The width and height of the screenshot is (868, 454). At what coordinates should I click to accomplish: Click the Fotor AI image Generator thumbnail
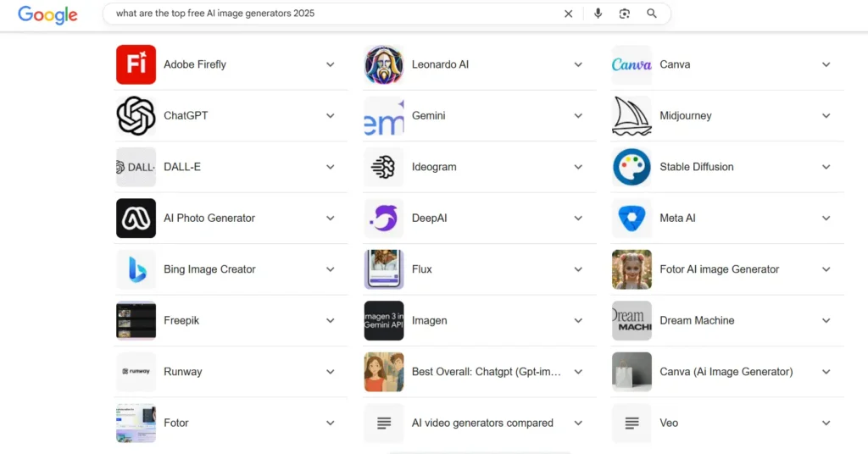coord(632,269)
